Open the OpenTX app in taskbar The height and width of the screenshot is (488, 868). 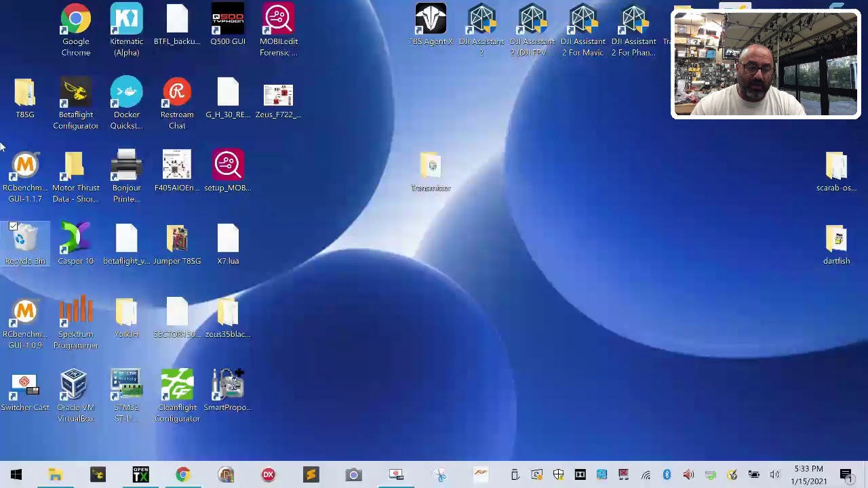point(140,475)
